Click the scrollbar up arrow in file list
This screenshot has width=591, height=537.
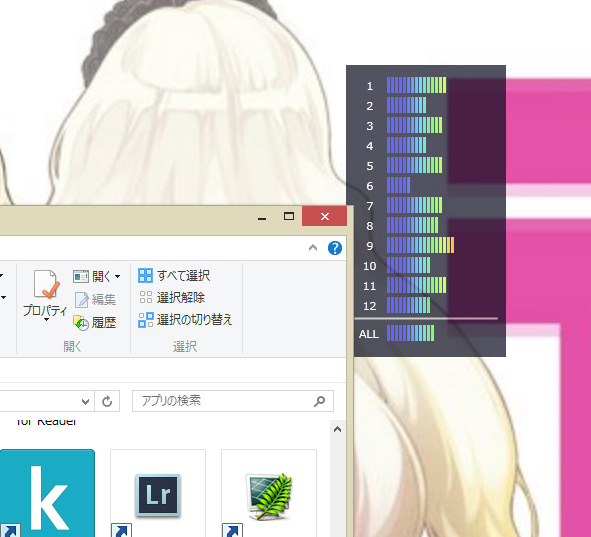[337, 429]
